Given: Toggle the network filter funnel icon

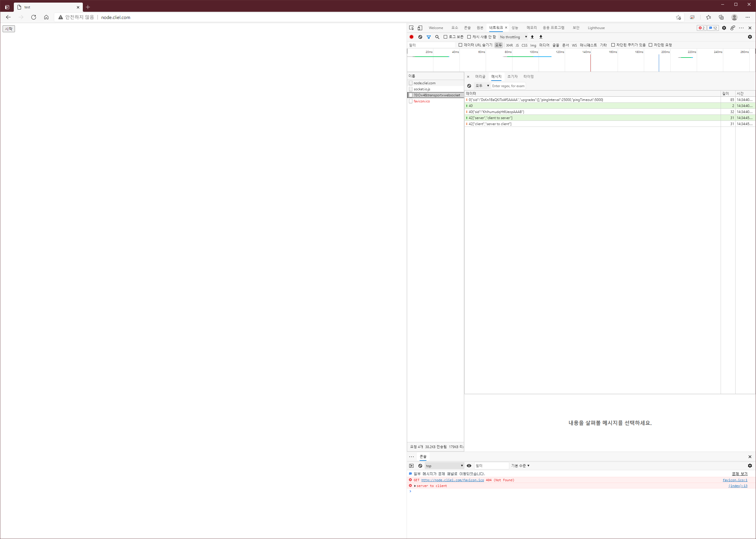Looking at the screenshot, I should [x=429, y=37].
